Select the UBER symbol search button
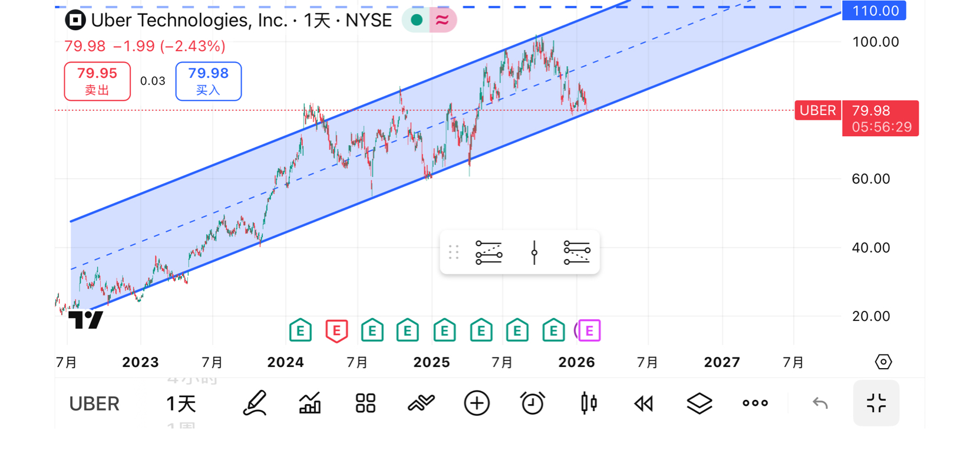980x453 pixels. 94,404
